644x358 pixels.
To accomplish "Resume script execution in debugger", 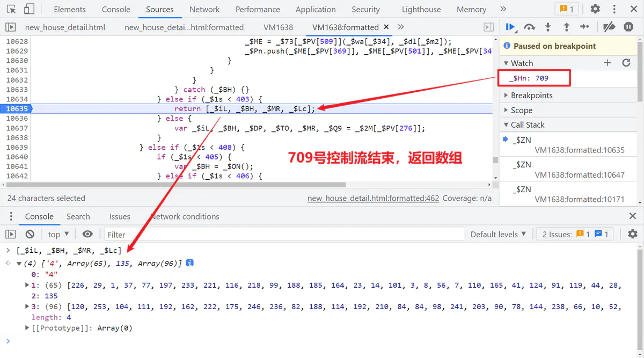I will 510,27.
